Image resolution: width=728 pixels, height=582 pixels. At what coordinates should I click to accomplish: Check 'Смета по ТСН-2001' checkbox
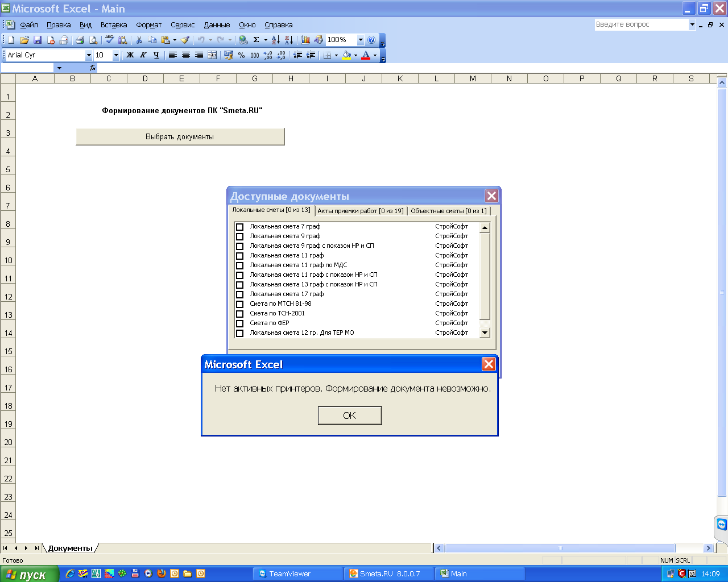click(x=239, y=314)
